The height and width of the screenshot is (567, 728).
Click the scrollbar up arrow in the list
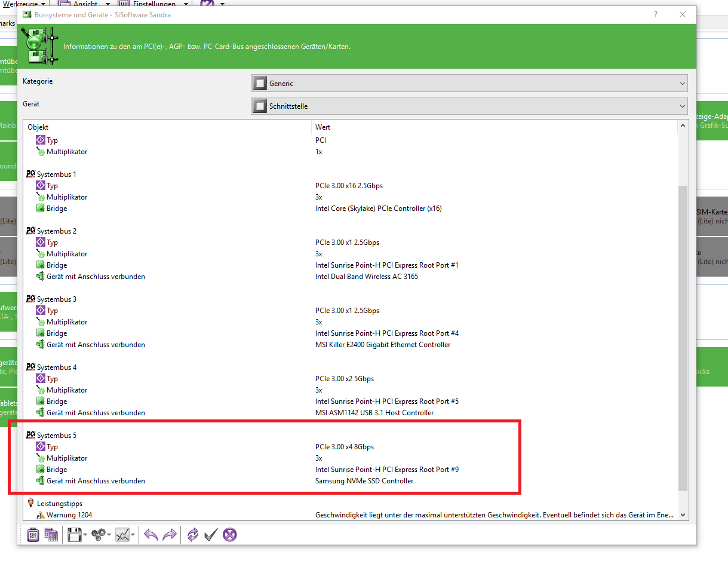683,126
